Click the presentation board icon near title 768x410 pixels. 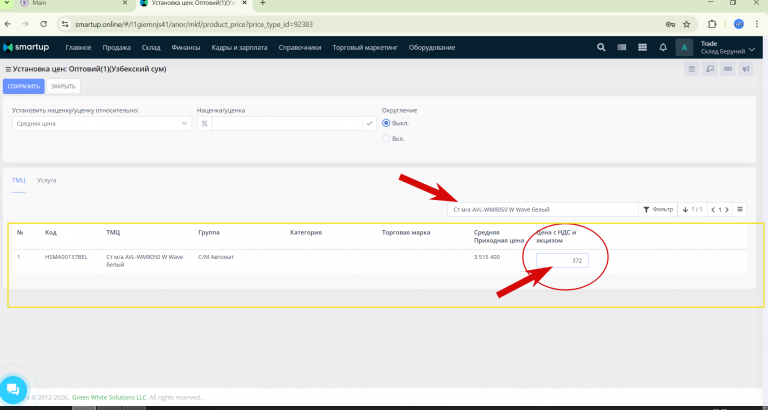pyautogui.click(x=710, y=70)
